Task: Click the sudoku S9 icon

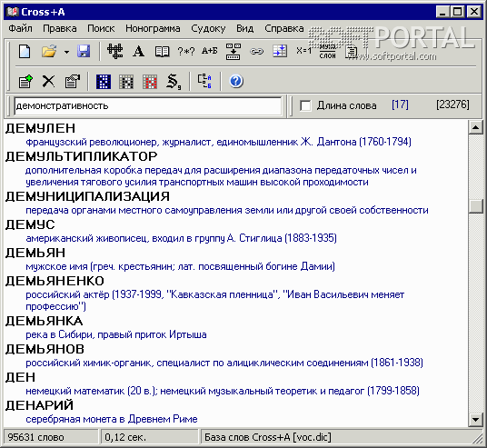Action: point(174,82)
